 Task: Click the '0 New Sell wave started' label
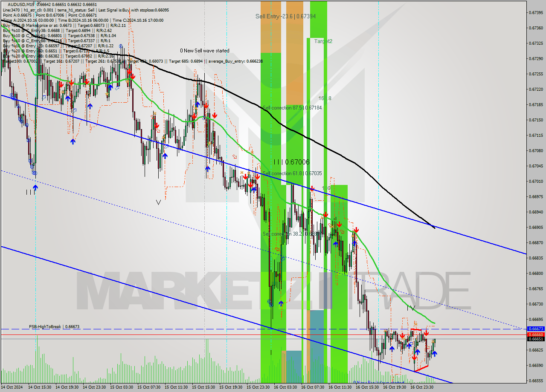click(204, 50)
